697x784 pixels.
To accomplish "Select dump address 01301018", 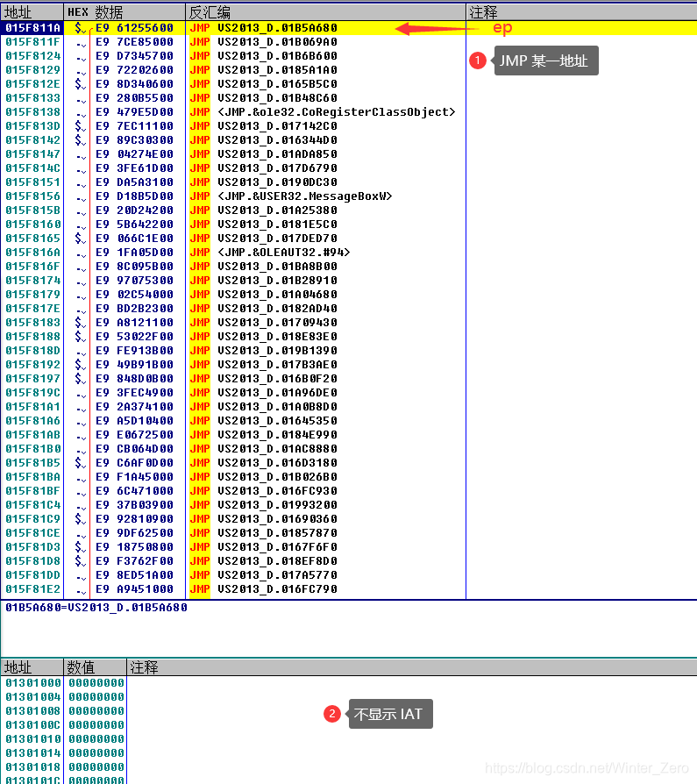I will (33, 766).
